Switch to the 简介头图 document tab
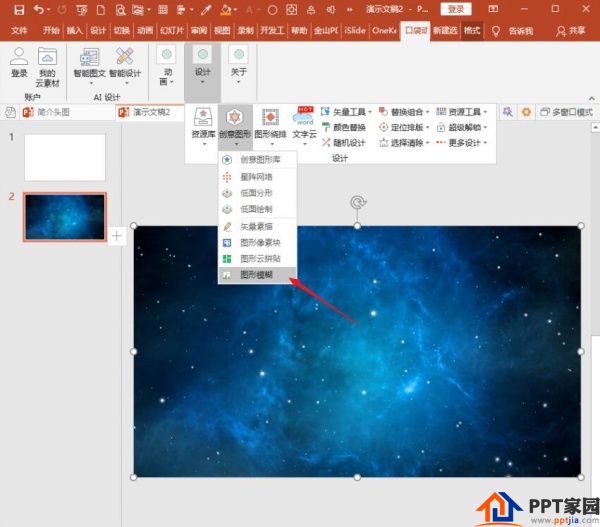The image size is (600, 527). click(47, 112)
